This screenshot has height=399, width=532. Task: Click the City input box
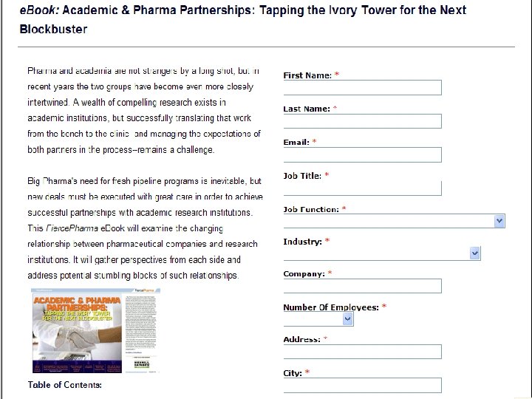(362, 385)
